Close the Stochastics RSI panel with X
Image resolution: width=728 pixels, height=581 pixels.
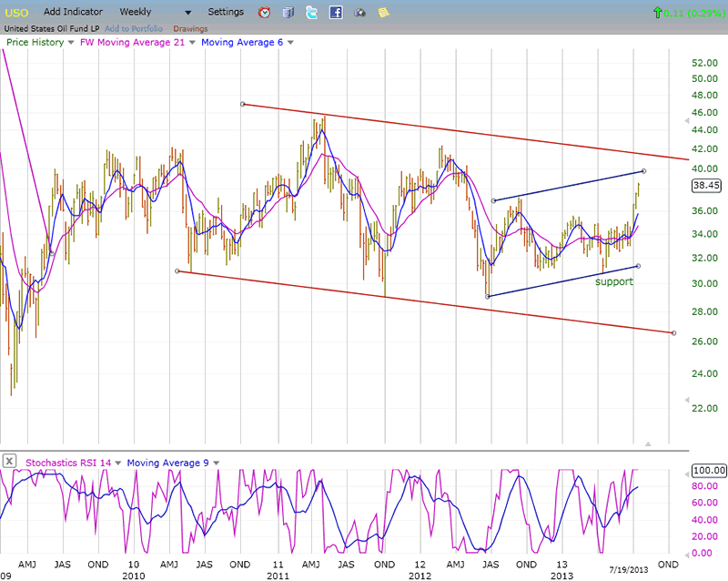click(x=9, y=462)
